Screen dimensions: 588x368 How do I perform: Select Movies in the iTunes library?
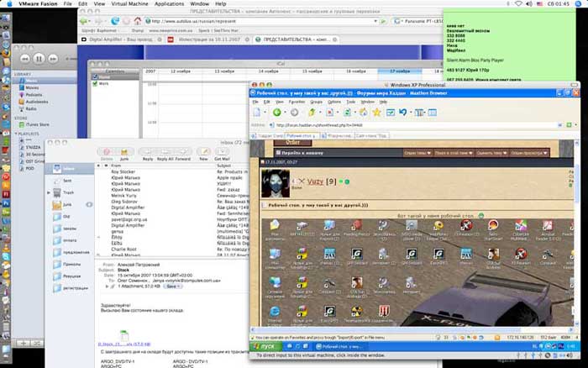[x=32, y=87]
